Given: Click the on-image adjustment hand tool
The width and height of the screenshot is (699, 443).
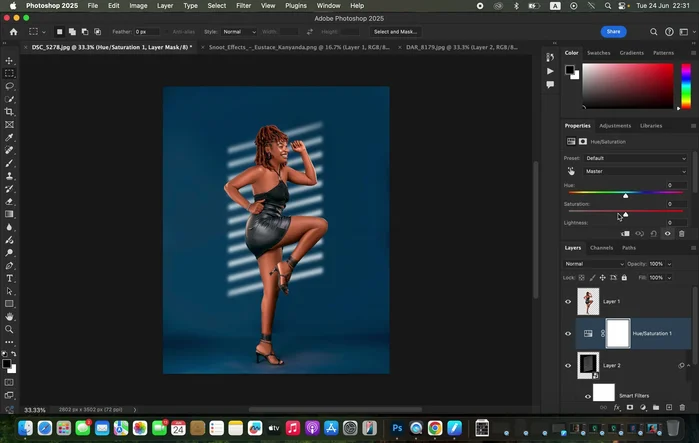Looking at the screenshot, I should 572,171.
